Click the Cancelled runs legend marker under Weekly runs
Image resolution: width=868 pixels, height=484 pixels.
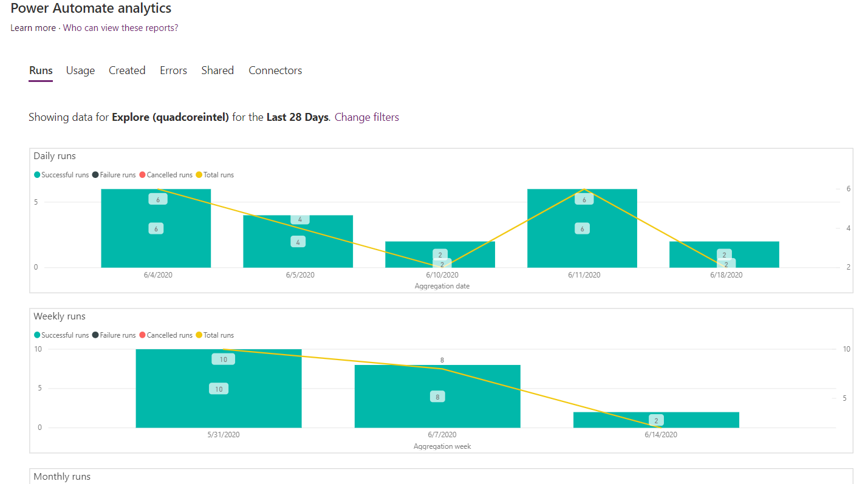(143, 335)
